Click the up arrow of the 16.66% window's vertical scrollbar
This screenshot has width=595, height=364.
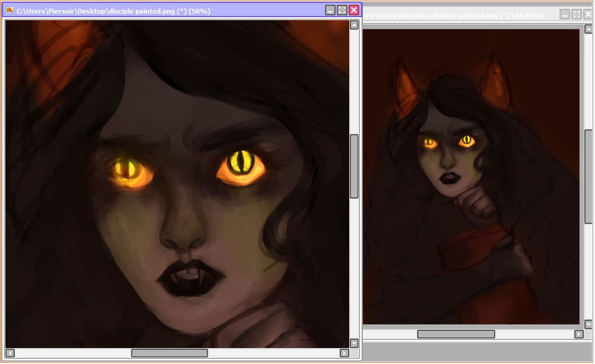[x=588, y=29]
